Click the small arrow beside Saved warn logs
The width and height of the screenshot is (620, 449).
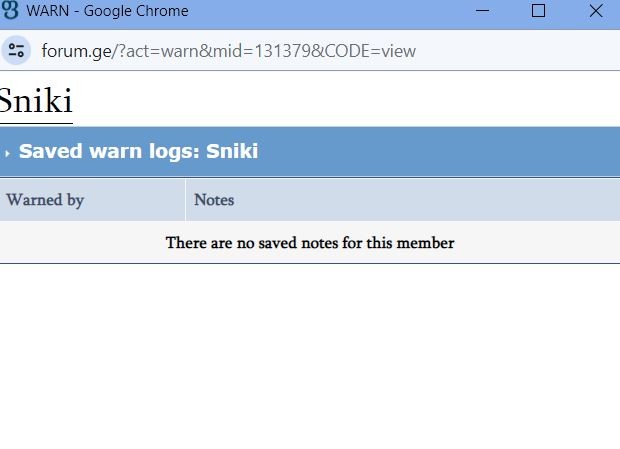pos(8,153)
